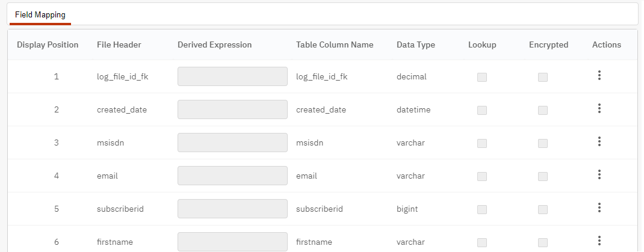Select the Derived Expression field for subscriberid
This screenshot has height=252, width=644.
coord(232,209)
